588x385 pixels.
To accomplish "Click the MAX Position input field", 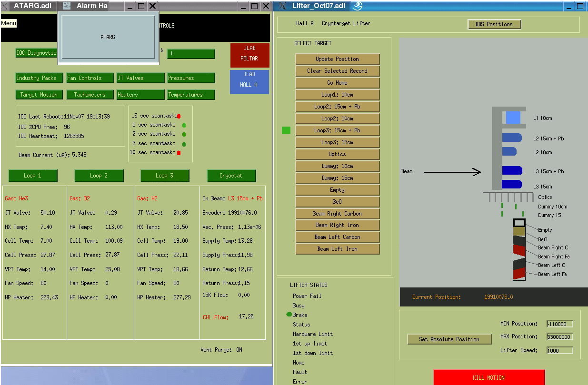I will [560, 337].
